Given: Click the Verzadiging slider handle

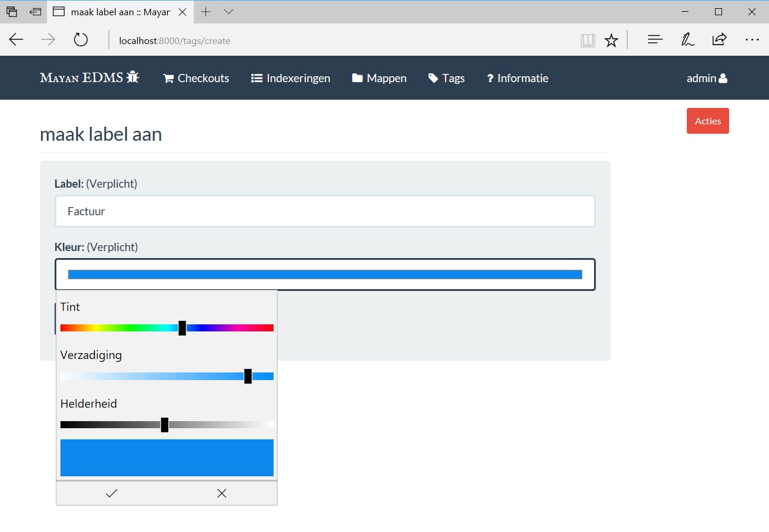Looking at the screenshot, I should (x=248, y=376).
